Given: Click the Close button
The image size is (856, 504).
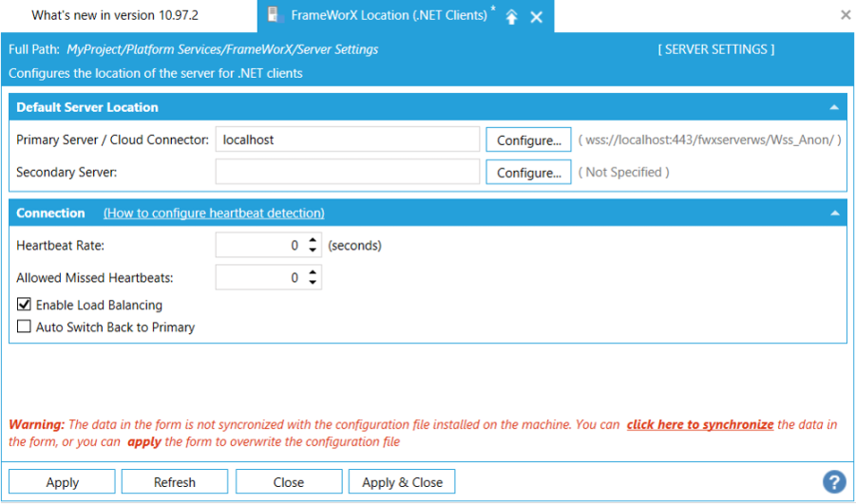Looking at the screenshot, I should coord(289,482).
